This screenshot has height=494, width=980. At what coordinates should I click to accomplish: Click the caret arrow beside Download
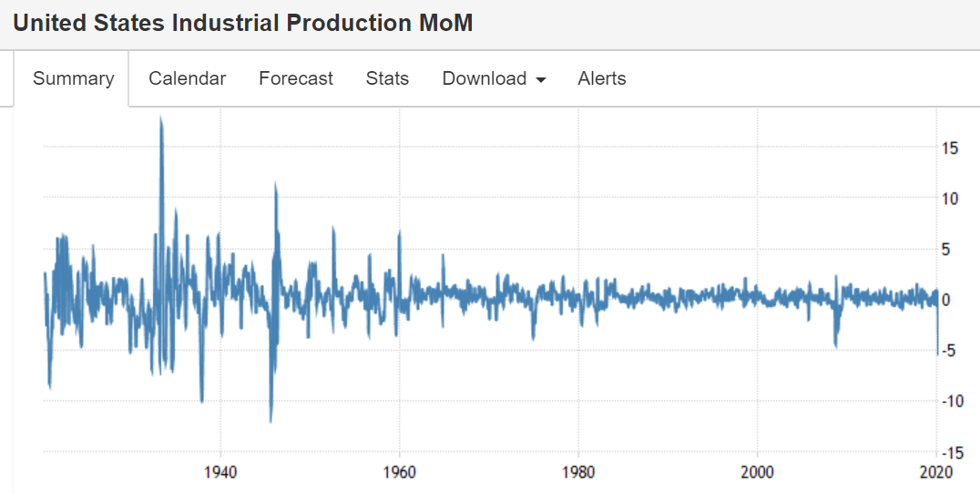coord(541,80)
